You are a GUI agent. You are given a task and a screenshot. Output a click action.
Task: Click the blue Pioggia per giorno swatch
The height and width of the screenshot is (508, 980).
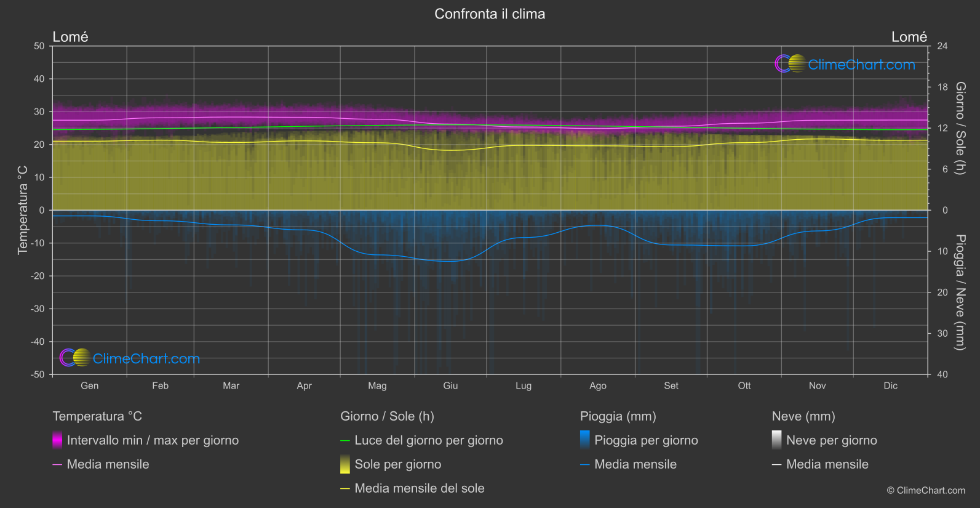585,440
